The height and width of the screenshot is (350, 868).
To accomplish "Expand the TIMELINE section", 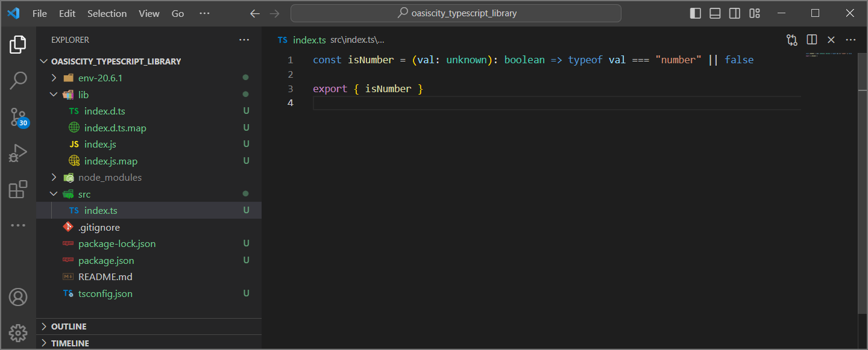I will tap(149, 343).
